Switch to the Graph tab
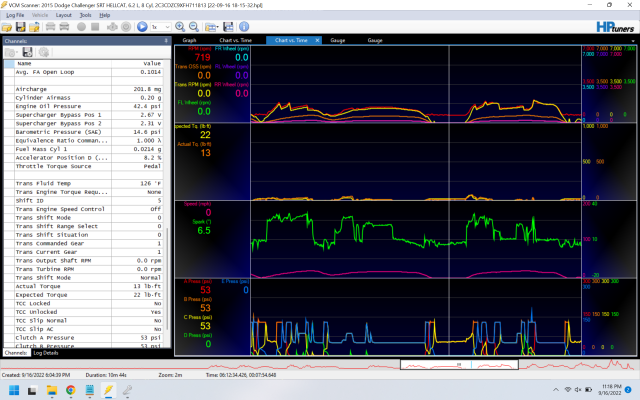Image resolution: width=640 pixels, height=400 pixels. [189, 40]
